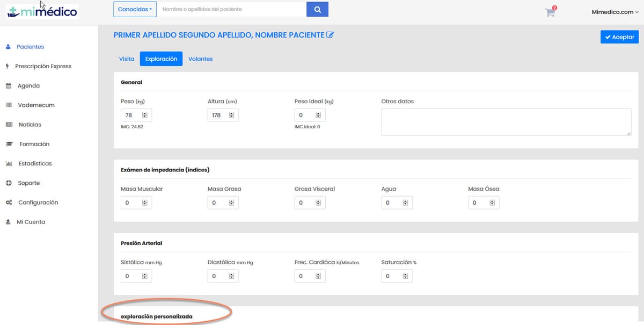This screenshot has width=644, height=325.
Task: Click the Prescripción Express lightning icon
Action: [8, 67]
